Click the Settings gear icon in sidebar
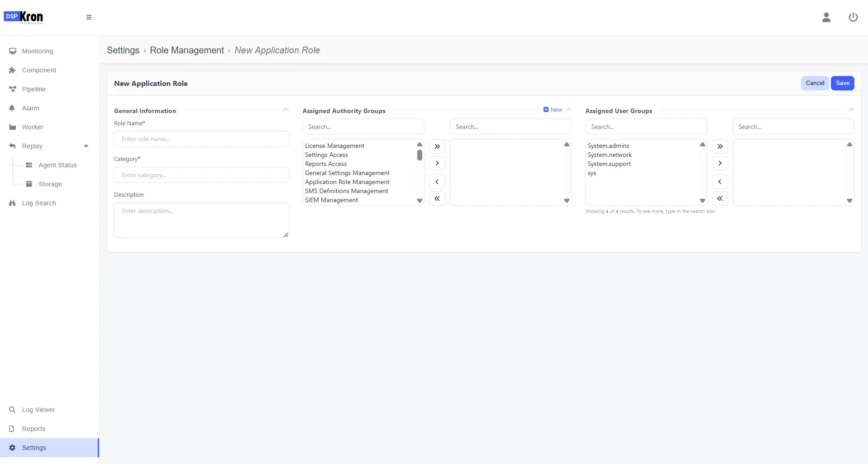This screenshot has width=868, height=464. pyautogui.click(x=12, y=448)
